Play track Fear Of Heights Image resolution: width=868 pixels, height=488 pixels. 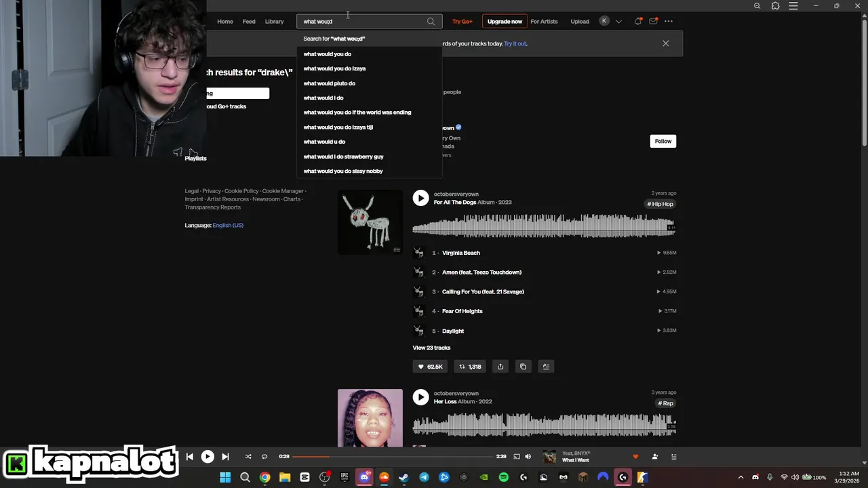462,311
